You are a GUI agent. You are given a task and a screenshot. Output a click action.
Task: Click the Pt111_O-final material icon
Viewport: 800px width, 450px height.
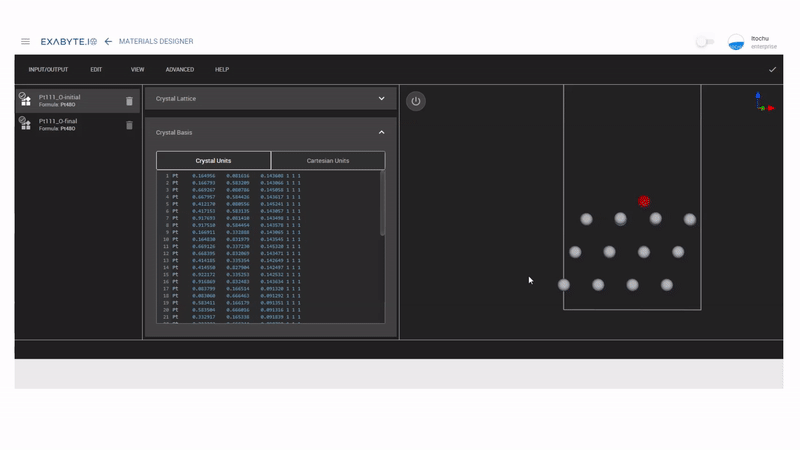tap(25, 123)
